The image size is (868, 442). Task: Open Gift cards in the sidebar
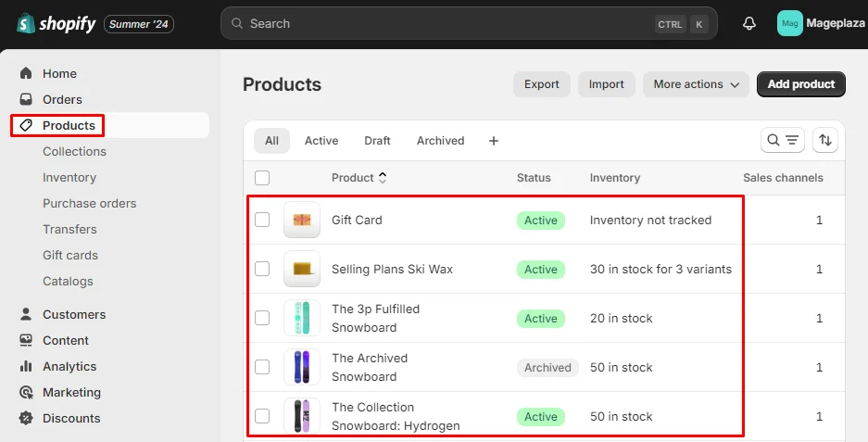(70, 256)
